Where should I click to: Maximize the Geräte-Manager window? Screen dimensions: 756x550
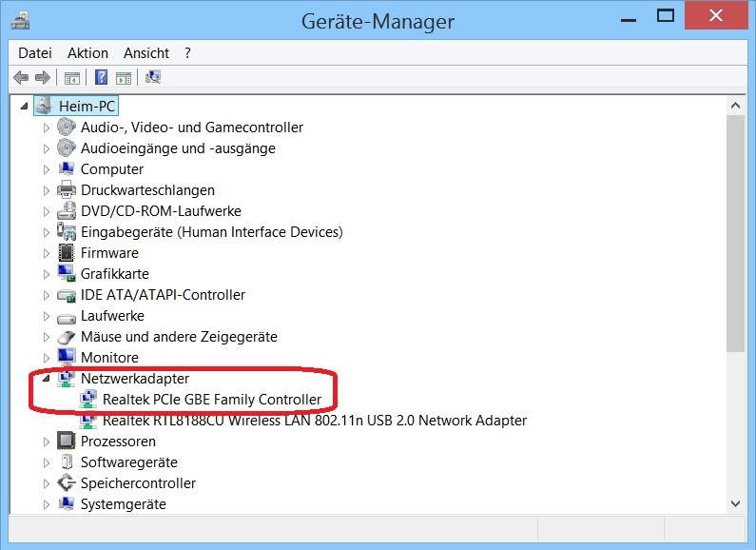[666, 16]
